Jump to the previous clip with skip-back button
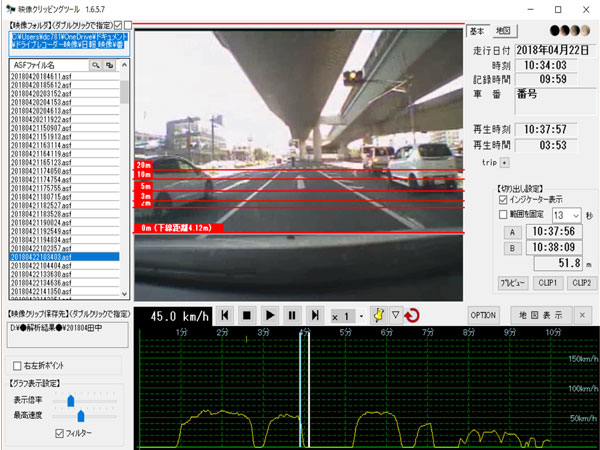Viewport: 600px width, 450px height. coord(225,316)
